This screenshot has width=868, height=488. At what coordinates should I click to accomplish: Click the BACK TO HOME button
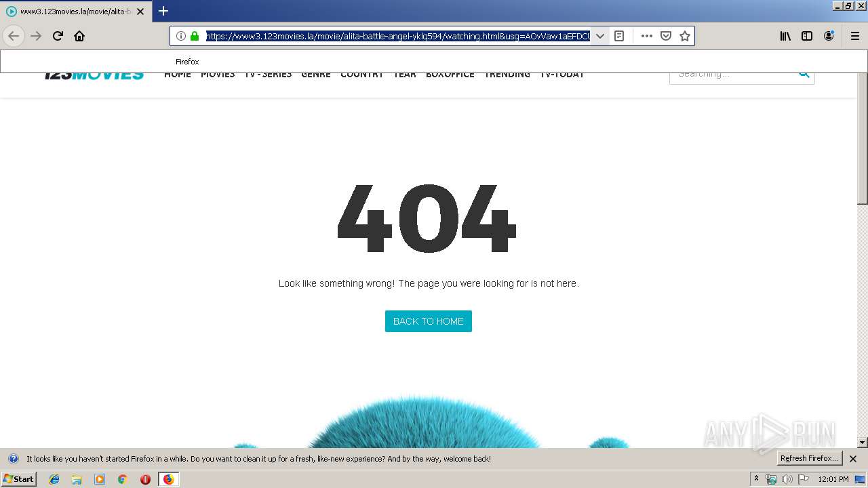[429, 321]
